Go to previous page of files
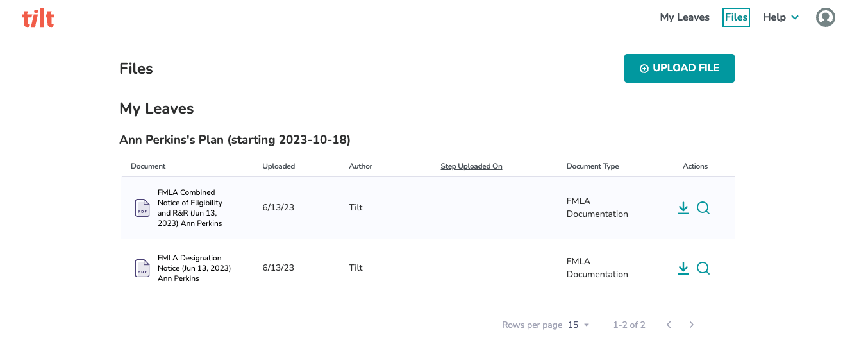Image resolution: width=868 pixels, height=358 pixels. click(669, 325)
